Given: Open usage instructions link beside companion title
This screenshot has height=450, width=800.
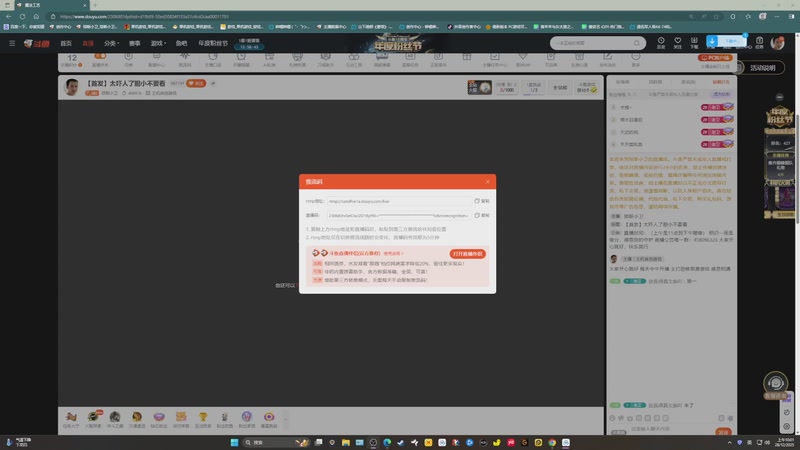Looking at the screenshot, I should point(393,253).
